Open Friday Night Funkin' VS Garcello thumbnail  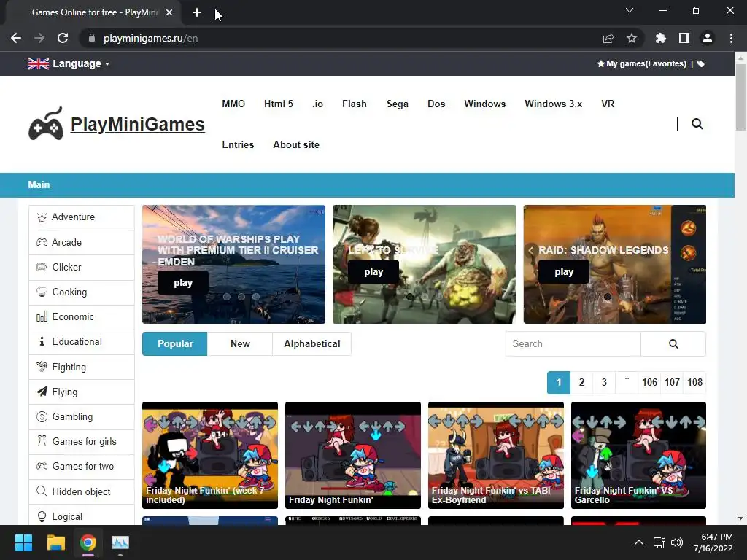638,455
